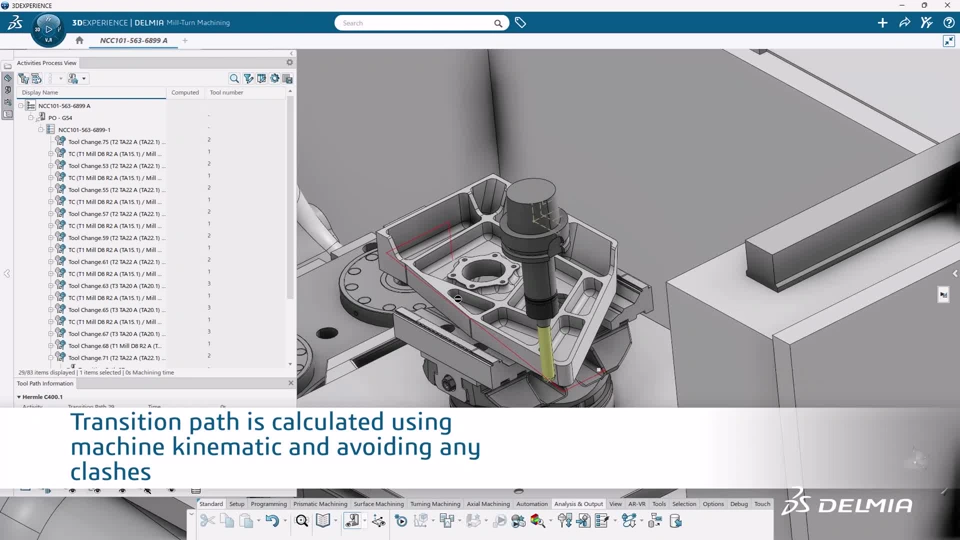Image resolution: width=960 pixels, height=540 pixels.
Task: Click the folder icon in left sidebar
Action: click(7, 66)
